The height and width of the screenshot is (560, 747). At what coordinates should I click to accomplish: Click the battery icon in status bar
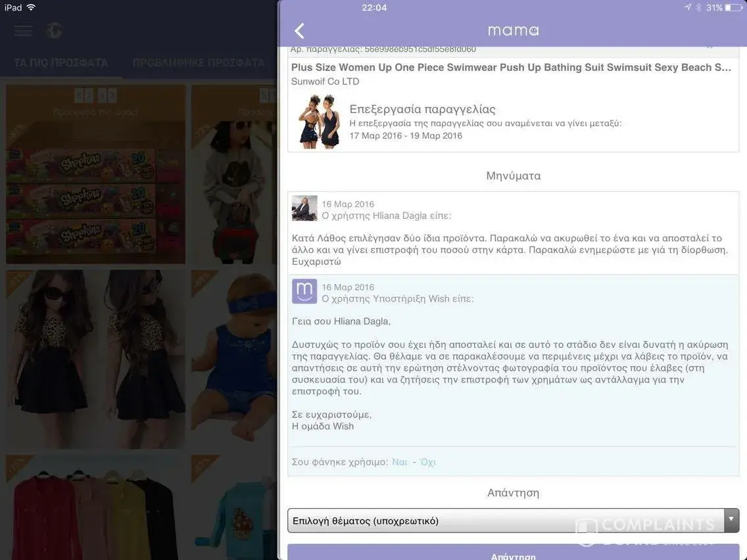click(733, 8)
